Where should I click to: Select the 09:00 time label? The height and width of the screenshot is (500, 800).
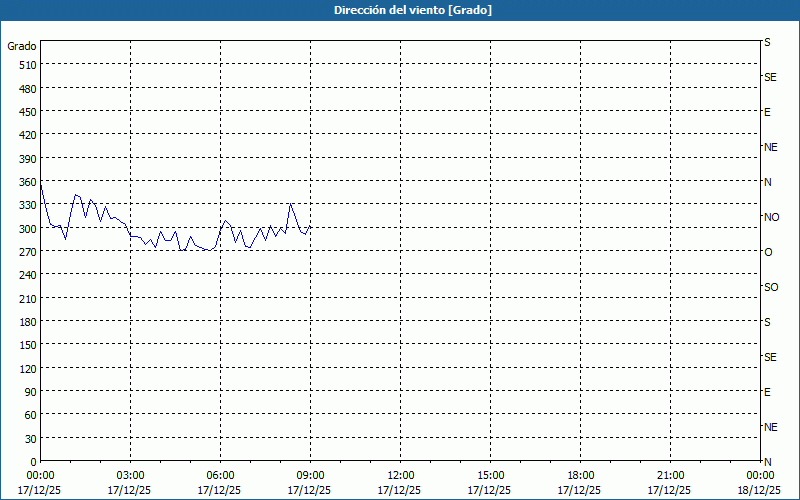click(310, 475)
